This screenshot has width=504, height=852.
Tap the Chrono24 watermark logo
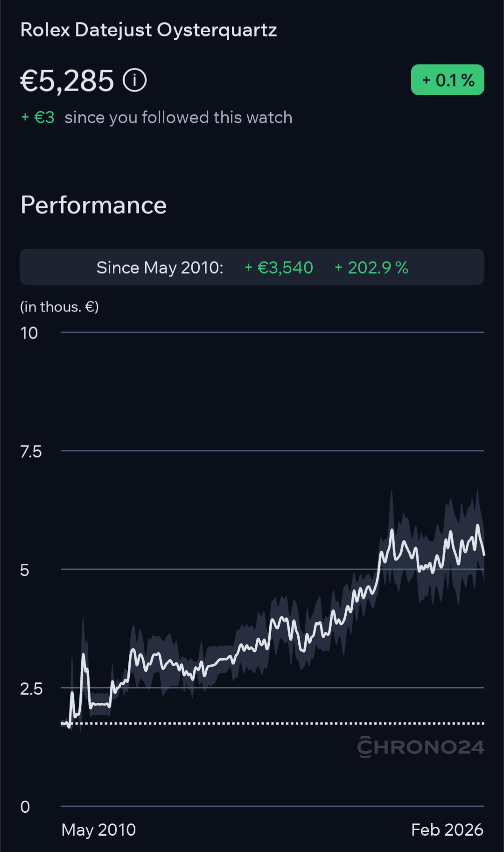(x=420, y=747)
